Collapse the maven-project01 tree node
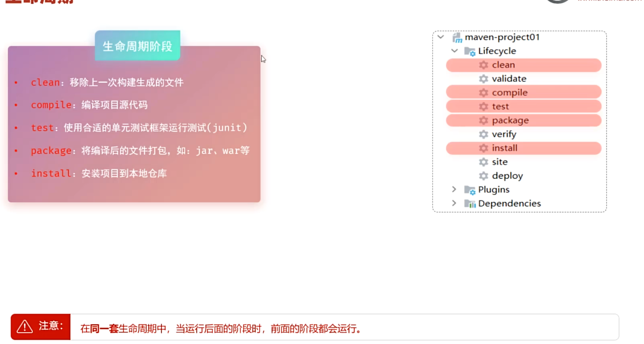Image resolution: width=644 pixels, height=344 pixels. point(441,37)
